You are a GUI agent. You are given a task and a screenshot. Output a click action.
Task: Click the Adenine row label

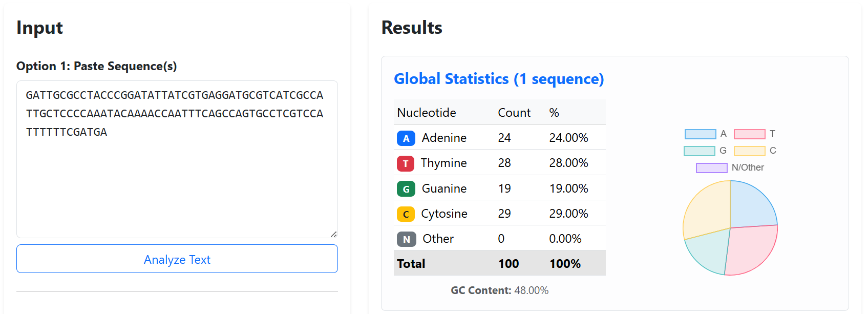coord(444,138)
